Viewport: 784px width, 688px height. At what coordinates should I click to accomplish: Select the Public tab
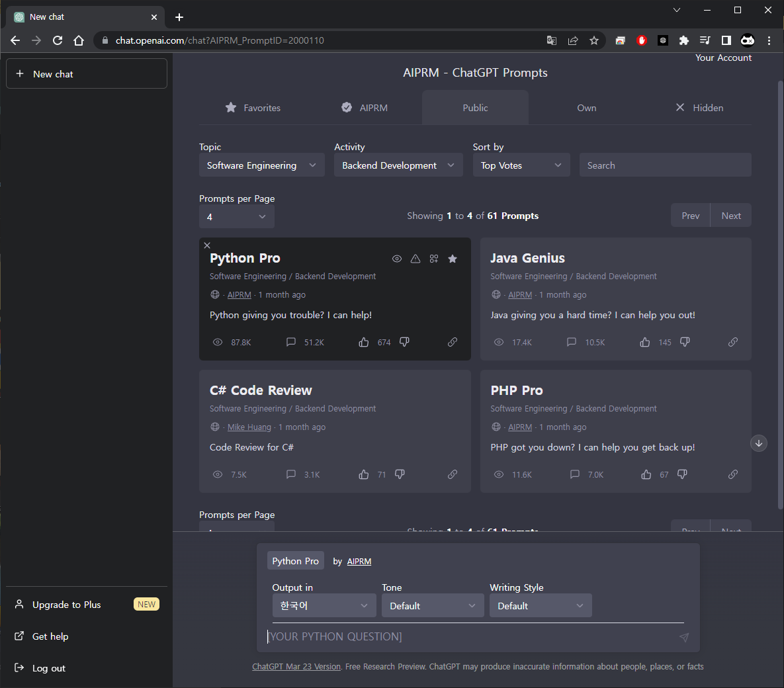[475, 107]
